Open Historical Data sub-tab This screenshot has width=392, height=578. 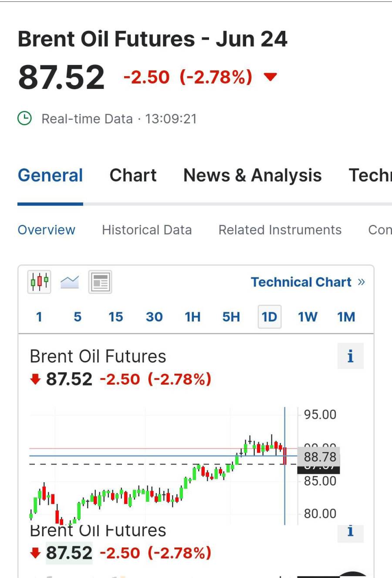(x=147, y=230)
